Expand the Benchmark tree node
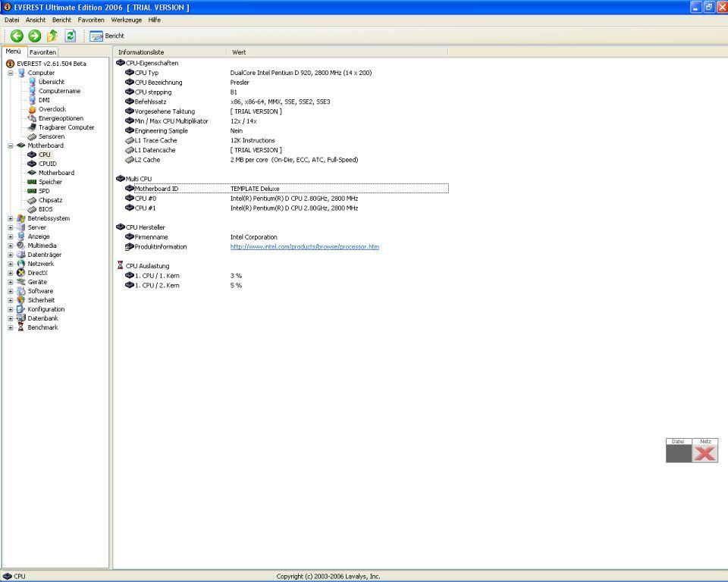Image resolution: width=728 pixels, height=582 pixels. tap(10, 327)
